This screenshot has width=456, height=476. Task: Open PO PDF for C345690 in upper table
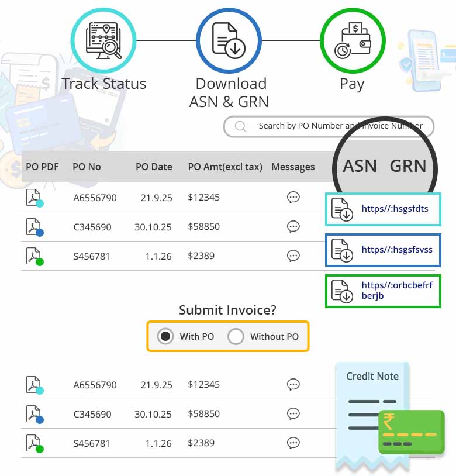click(x=34, y=227)
